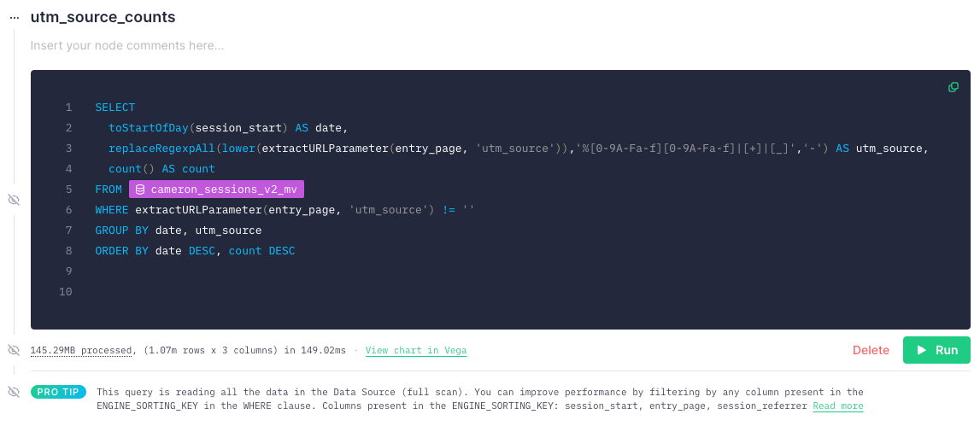Click the 145.29MB processed statistic
Image resolution: width=980 pixels, height=426 pixels.
[82, 350]
